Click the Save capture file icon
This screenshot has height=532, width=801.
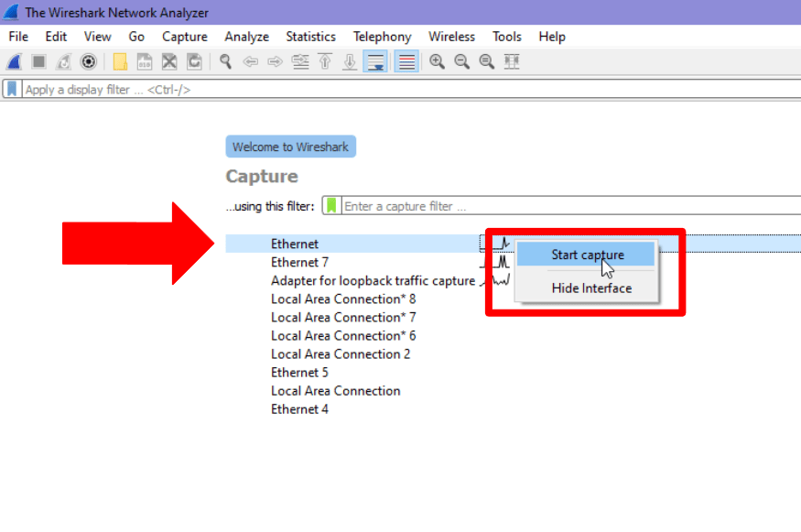coord(145,62)
